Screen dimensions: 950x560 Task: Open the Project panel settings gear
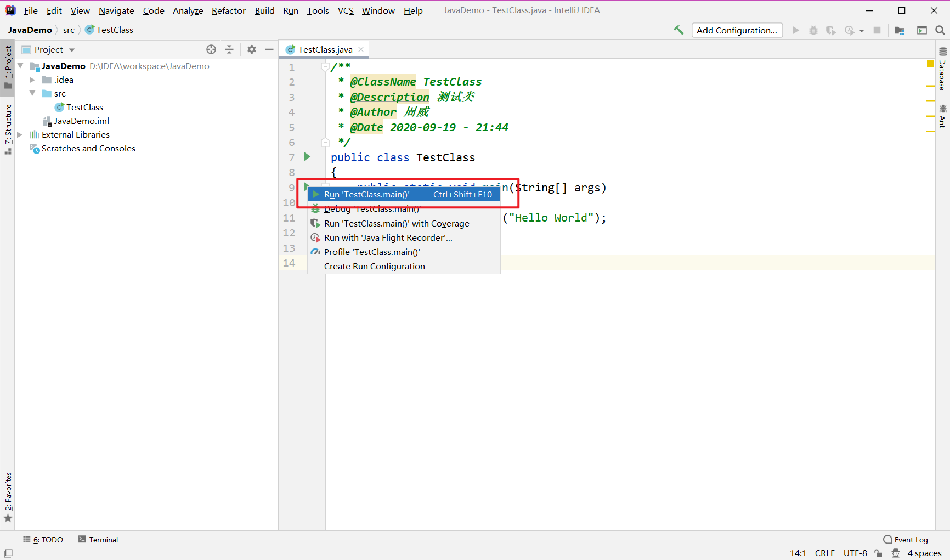click(x=251, y=49)
